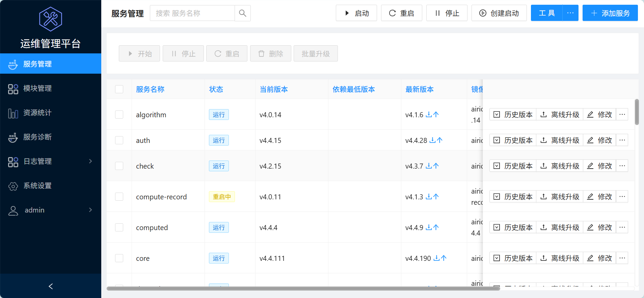Viewport: 644px width, 298px height.
Task: Open more actions for computed row
Action: 622,227
